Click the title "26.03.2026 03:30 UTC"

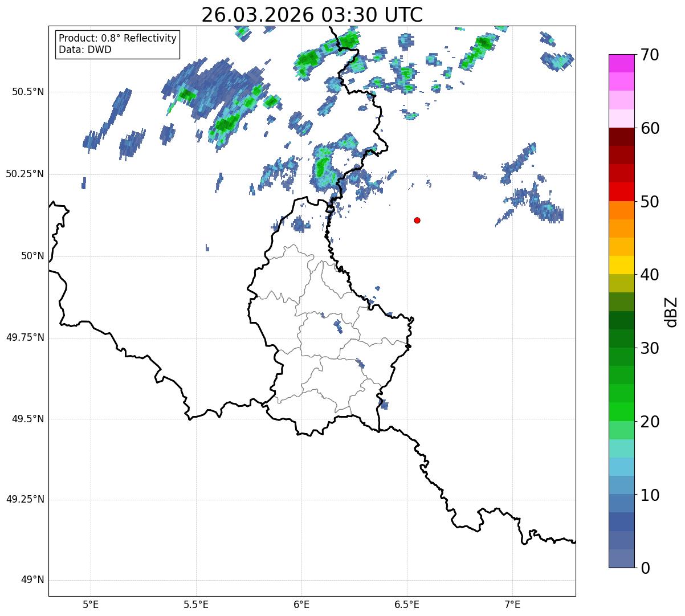(x=312, y=15)
